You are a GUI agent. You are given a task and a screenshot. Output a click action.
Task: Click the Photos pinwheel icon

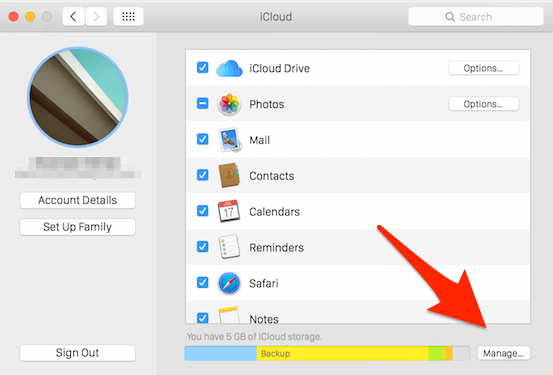click(x=229, y=104)
